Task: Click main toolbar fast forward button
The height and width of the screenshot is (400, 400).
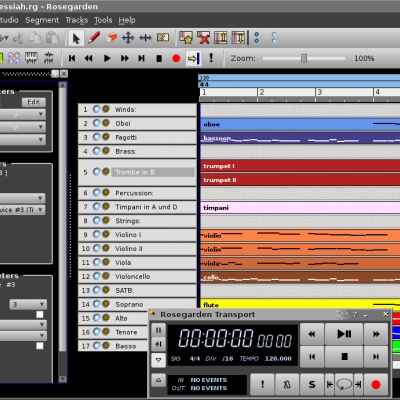Action: (125, 58)
